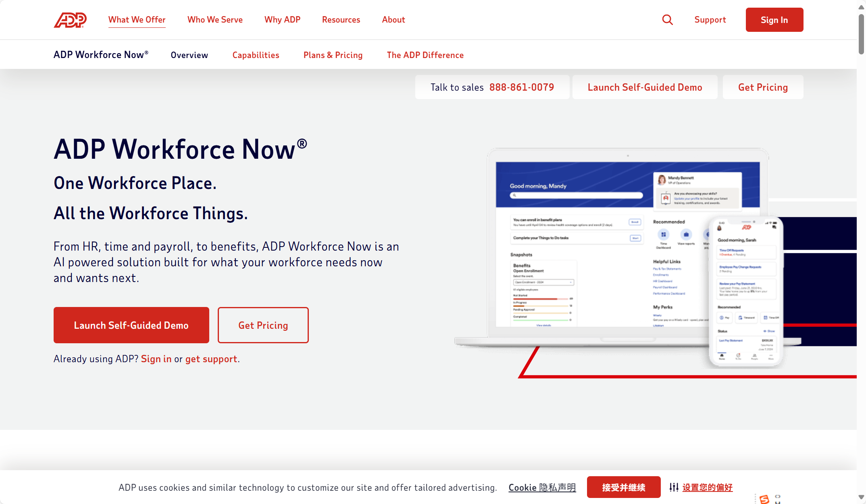
Task: Accept cookies with the 接受并继续 button
Action: coord(623,487)
